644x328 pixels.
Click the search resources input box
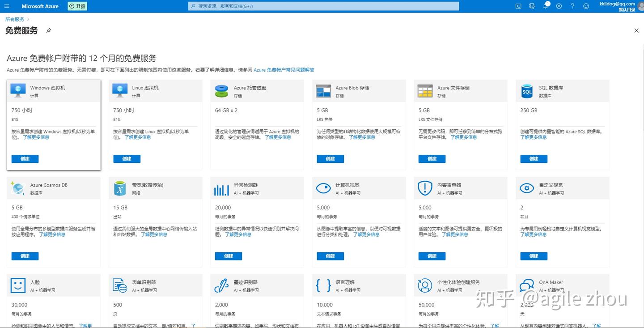tap(323, 6)
